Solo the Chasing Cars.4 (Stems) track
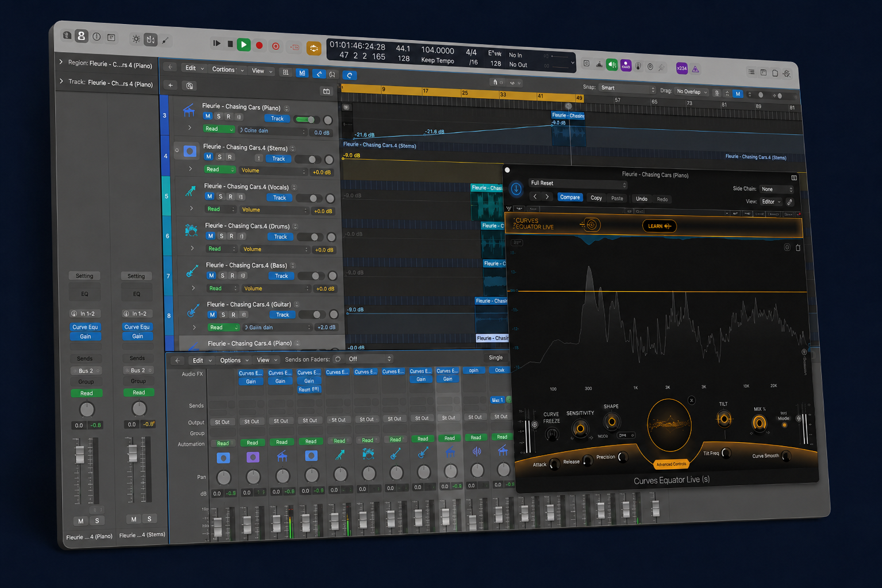Viewport: 882px width, 588px height. 219,157
